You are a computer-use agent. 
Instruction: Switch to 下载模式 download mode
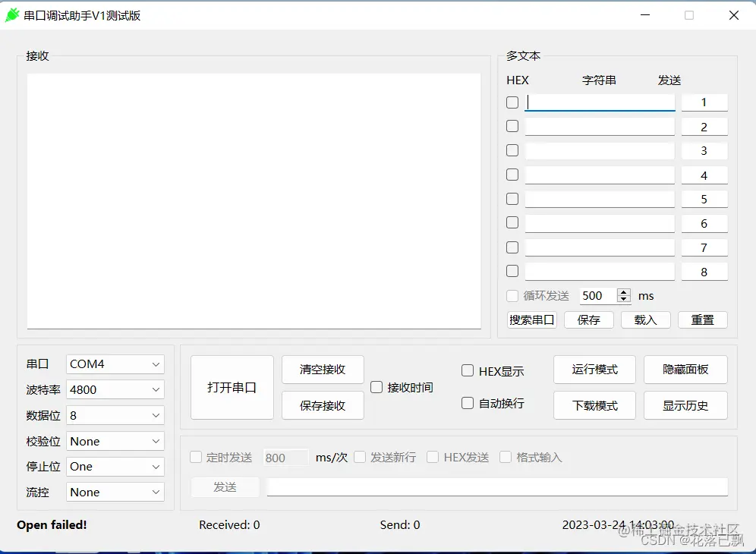[594, 405]
